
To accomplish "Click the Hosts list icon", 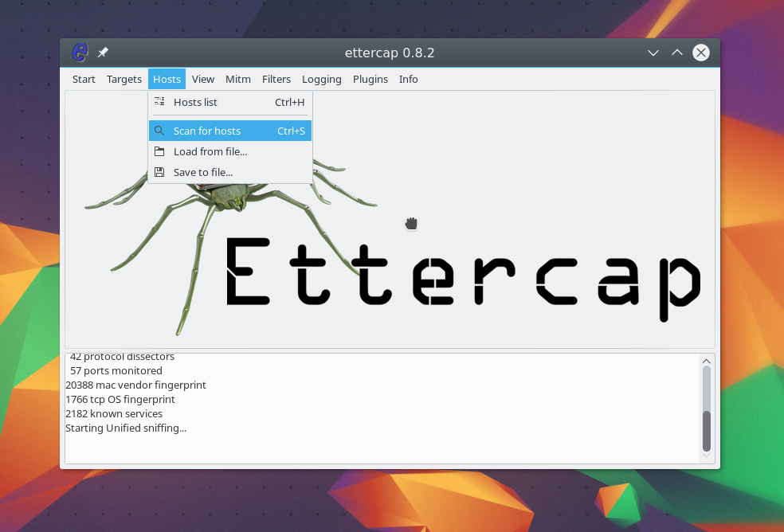I will 159,101.
